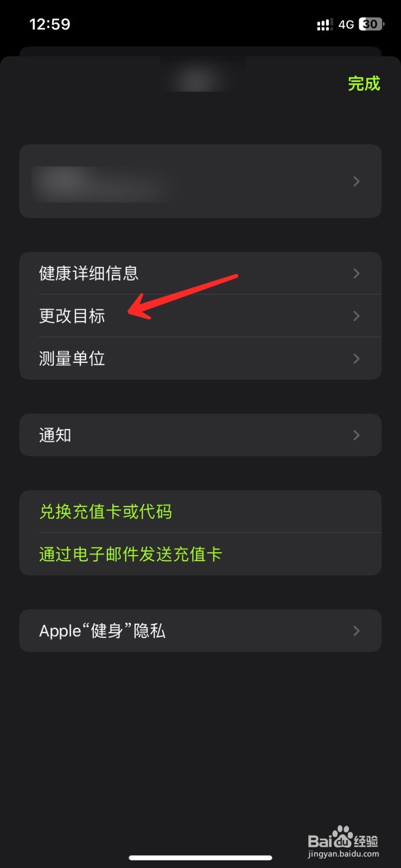The width and height of the screenshot is (401, 868).
Task: Tap 兑换充值卡或代码 link
Action: click(x=105, y=512)
